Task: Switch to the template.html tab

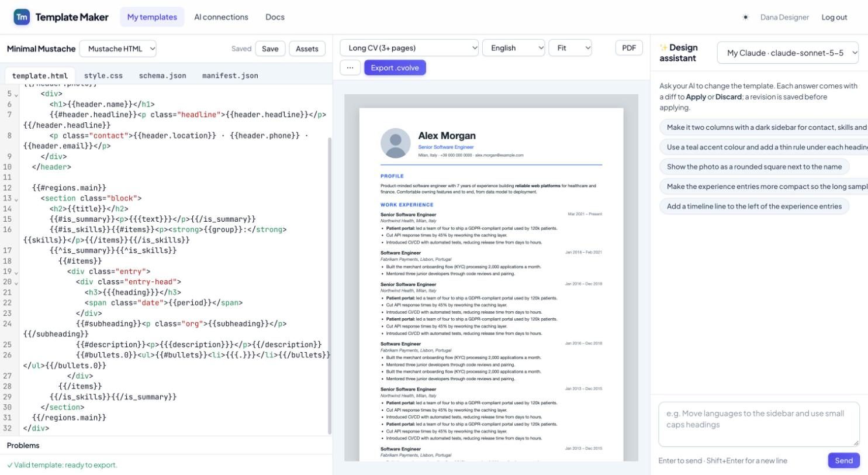Action: click(40, 75)
